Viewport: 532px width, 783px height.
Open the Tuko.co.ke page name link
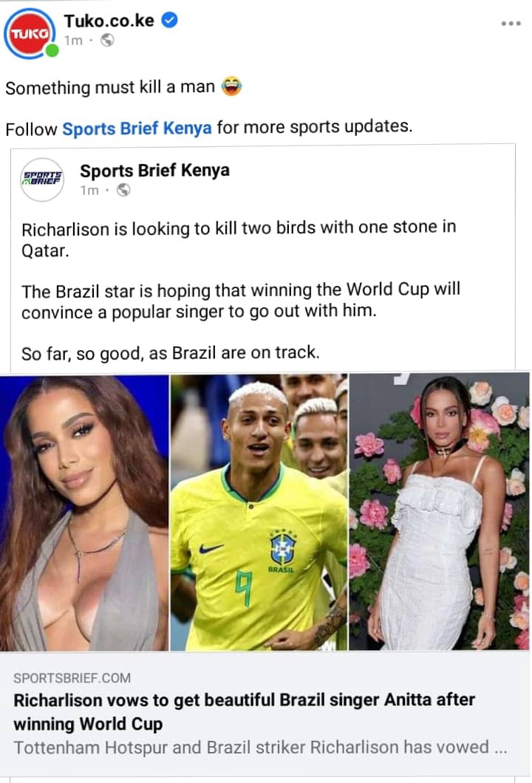click(x=109, y=21)
